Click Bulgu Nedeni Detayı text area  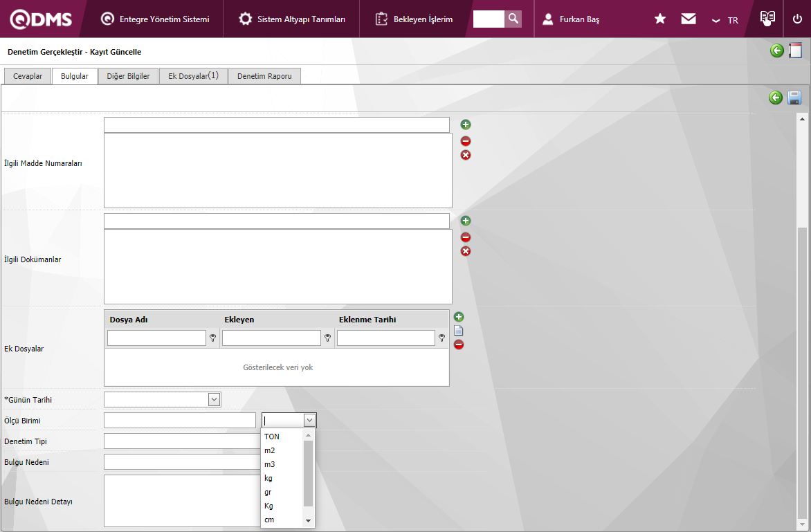coord(182,500)
